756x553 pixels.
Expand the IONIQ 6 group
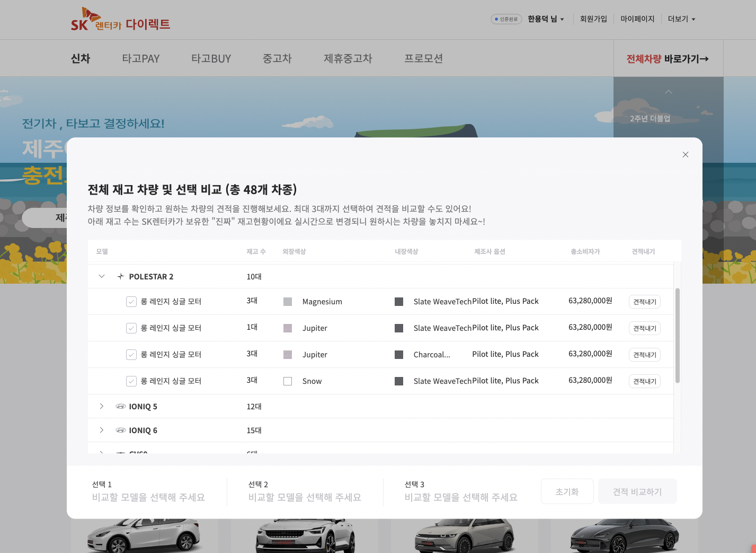[102, 431]
